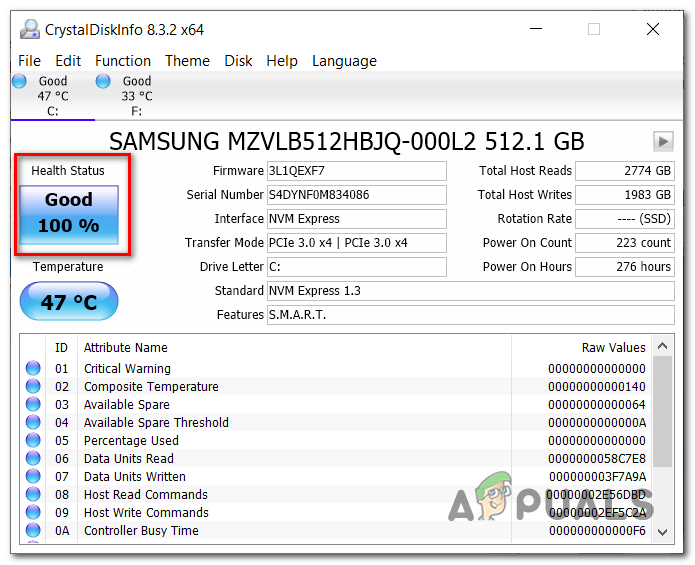
Task: Select the Composite Temperature attribute name
Action: (x=151, y=386)
